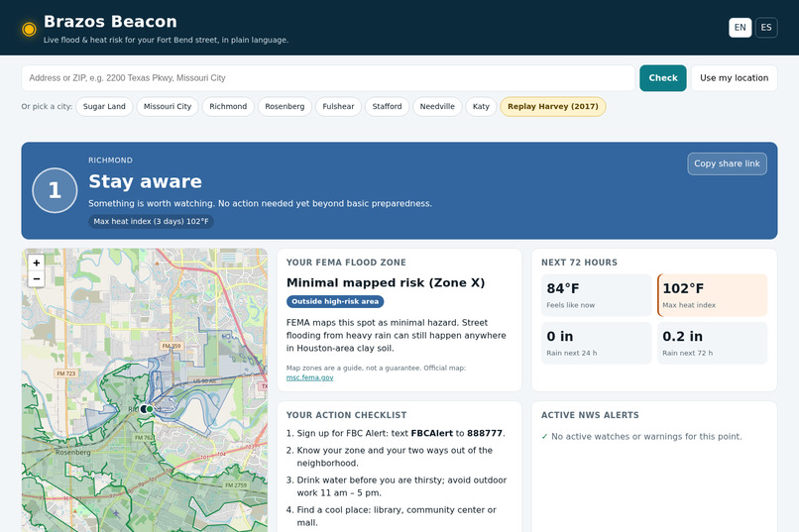Zoom in on the map
The image size is (799, 532).
(x=36, y=263)
